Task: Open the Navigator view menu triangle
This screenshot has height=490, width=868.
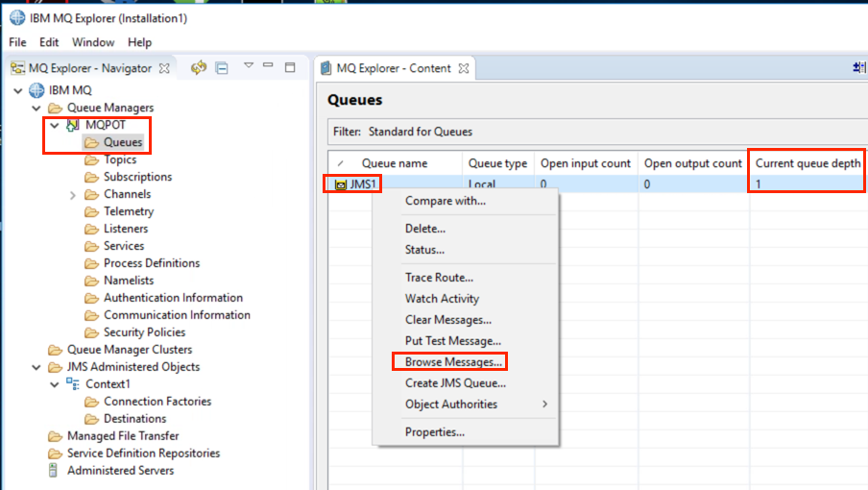Action: point(249,65)
